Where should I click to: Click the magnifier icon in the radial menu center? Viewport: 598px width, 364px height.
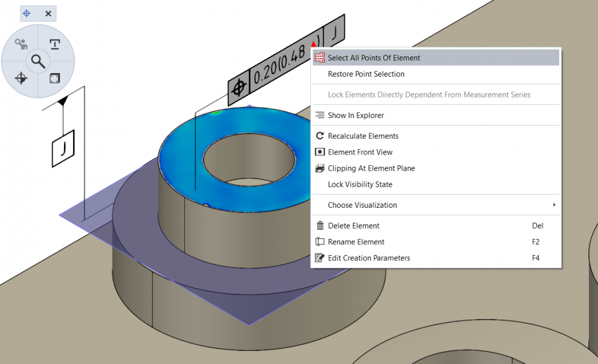[38, 60]
